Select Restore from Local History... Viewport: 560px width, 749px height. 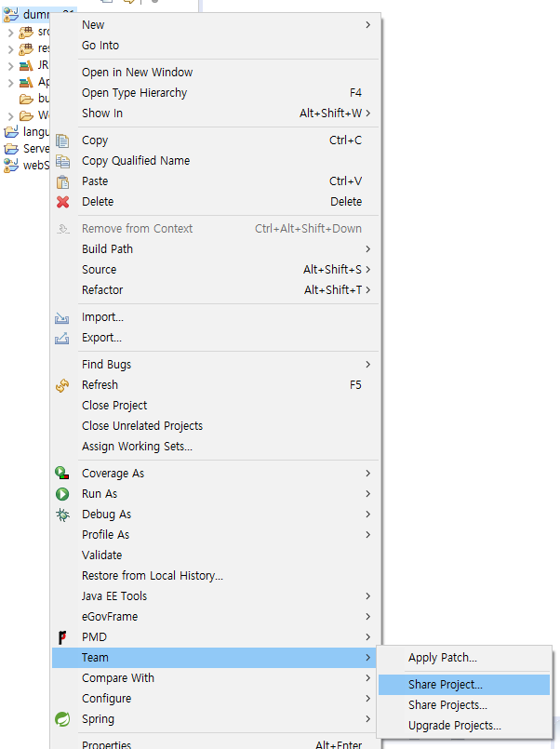(x=152, y=576)
